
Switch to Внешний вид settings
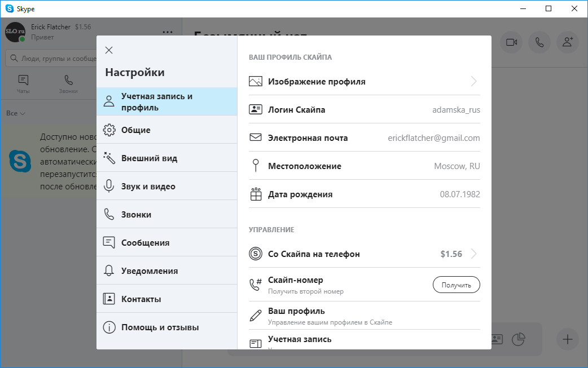pos(167,158)
